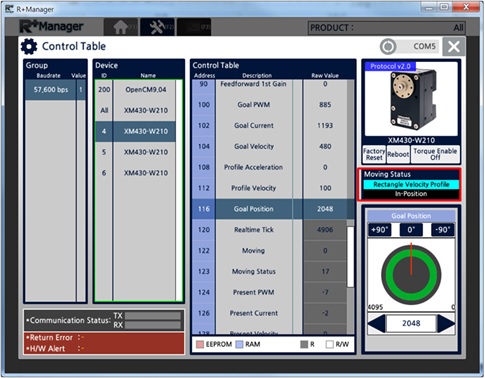The image size is (485, 378).
Task: Open the PRODUCT filter dropdown
Action: point(387,28)
